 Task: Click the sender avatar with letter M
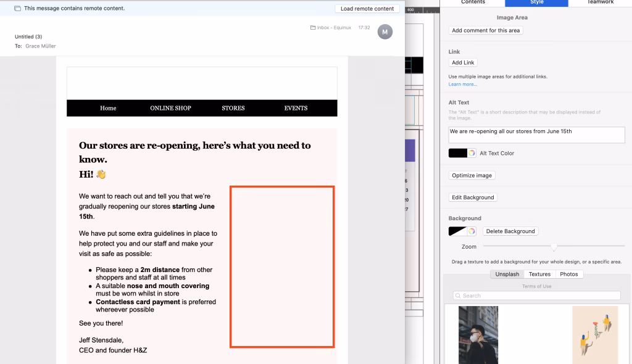pyautogui.click(x=385, y=31)
